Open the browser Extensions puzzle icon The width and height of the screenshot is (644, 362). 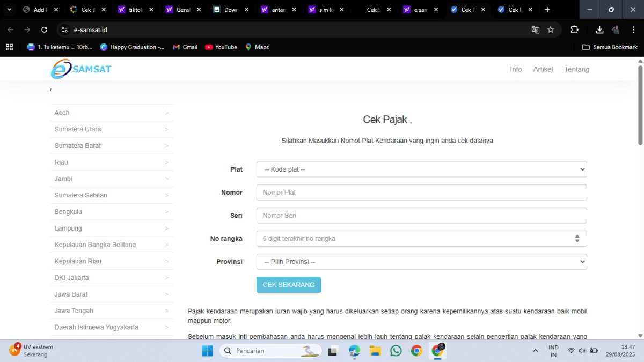click(574, 30)
